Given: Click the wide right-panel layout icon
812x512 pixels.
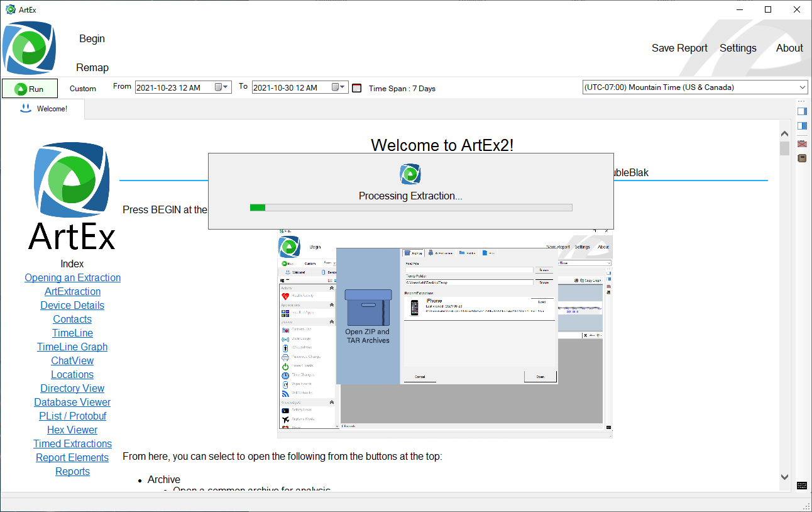Looking at the screenshot, I should (802, 126).
